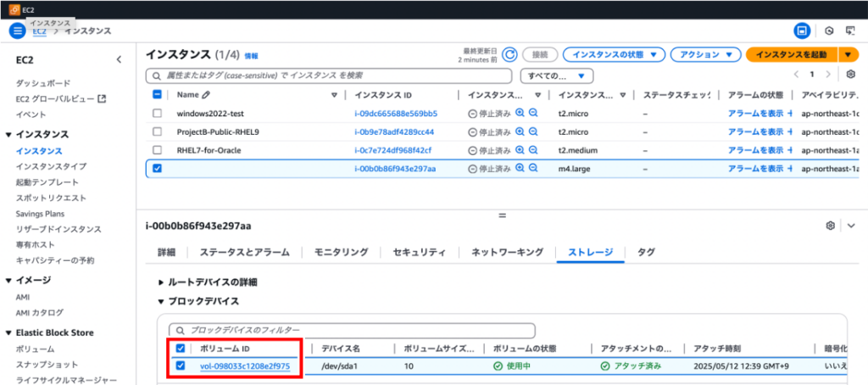Zoom out status filter for ProjectB-Public-RHEL9
Viewport: 868px width, 385px height.
pos(533,131)
